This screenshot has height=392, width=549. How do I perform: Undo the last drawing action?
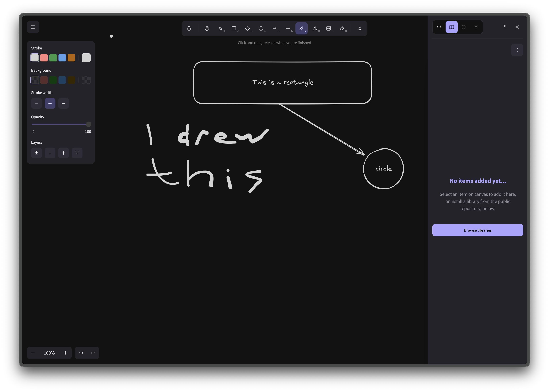click(81, 353)
